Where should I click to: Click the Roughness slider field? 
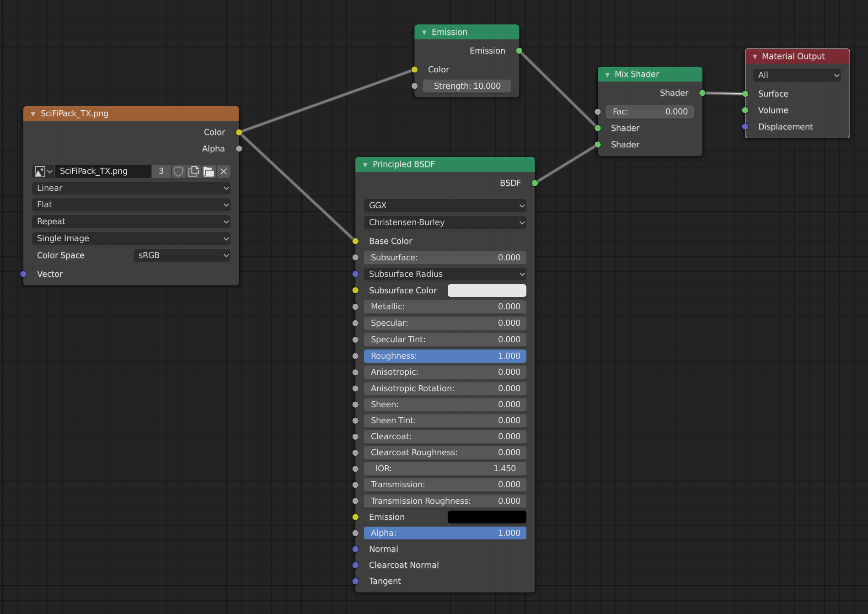[445, 356]
